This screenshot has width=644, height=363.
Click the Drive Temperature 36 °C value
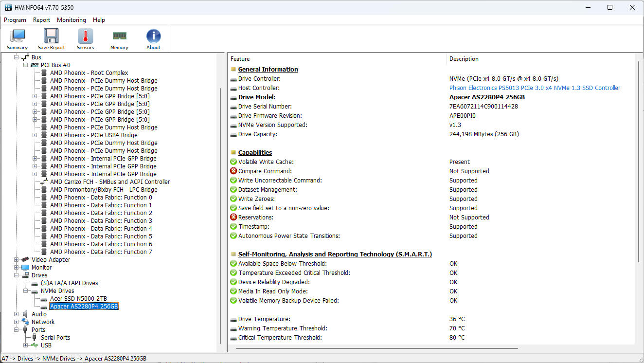pyautogui.click(x=457, y=319)
